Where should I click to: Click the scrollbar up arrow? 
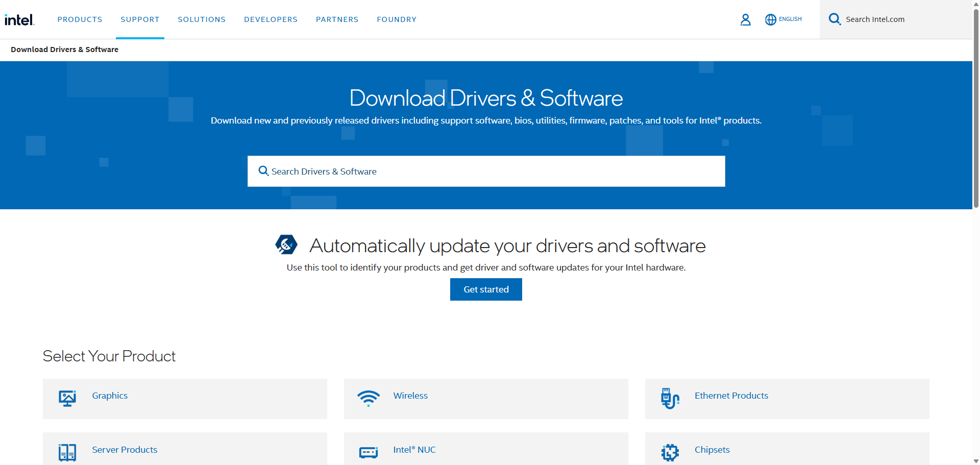[975, 4]
